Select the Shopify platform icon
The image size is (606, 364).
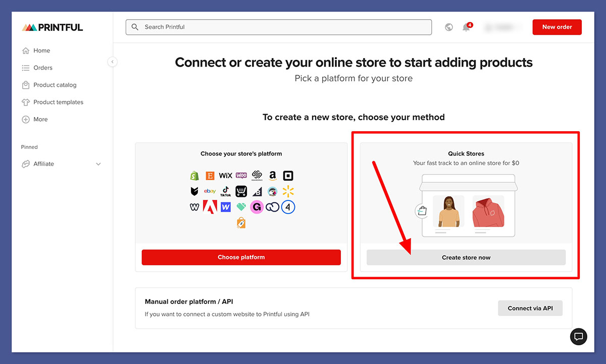coord(194,175)
